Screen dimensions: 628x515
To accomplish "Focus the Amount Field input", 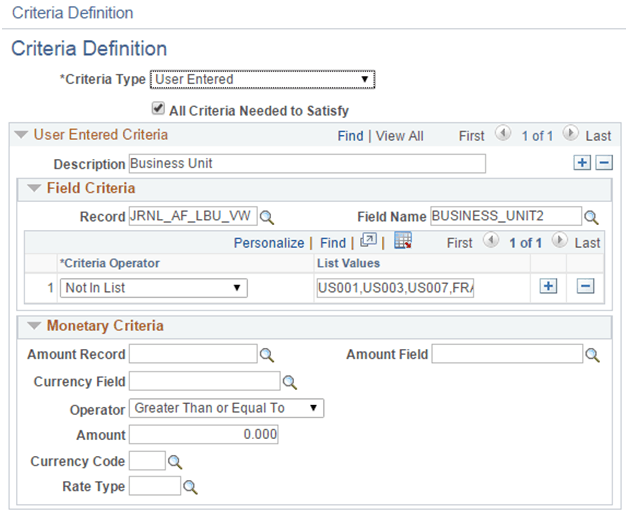I will pyautogui.click(x=507, y=354).
